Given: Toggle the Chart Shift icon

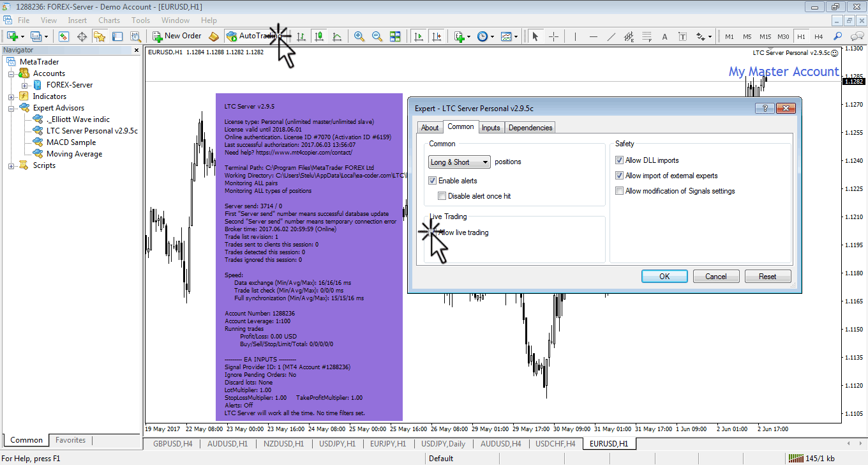Looking at the screenshot, I should coord(437,36).
